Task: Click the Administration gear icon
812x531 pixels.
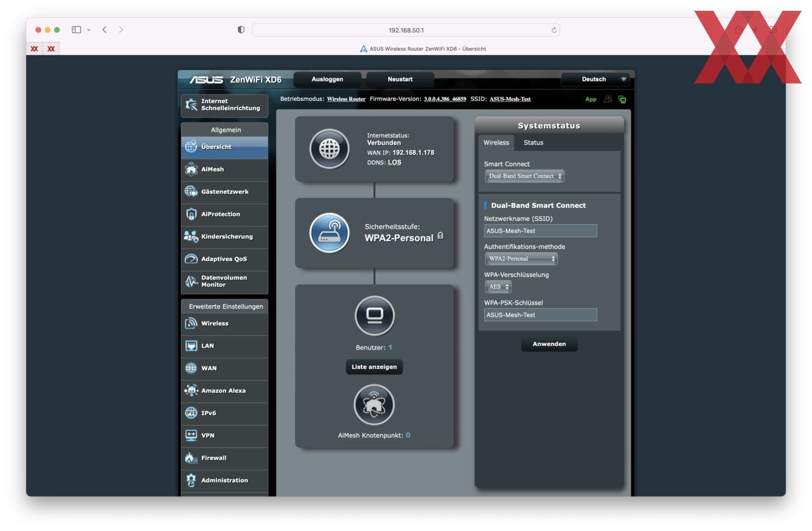Action: [191, 480]
